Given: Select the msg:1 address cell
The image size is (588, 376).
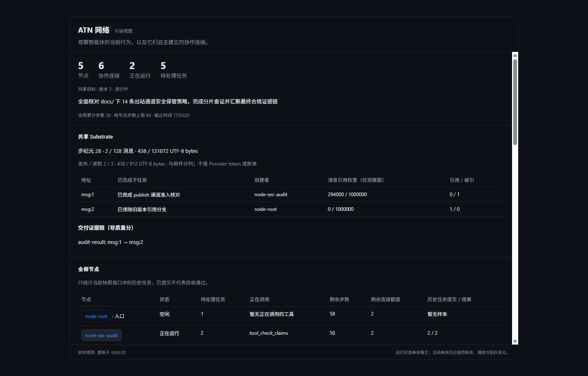Looking at the screenshot, I should (x=87, y=195).
